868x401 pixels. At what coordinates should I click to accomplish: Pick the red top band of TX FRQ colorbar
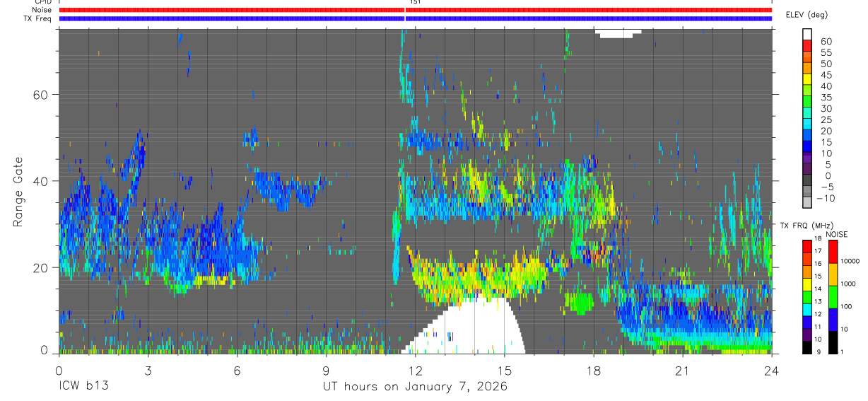tap(807, 246)
